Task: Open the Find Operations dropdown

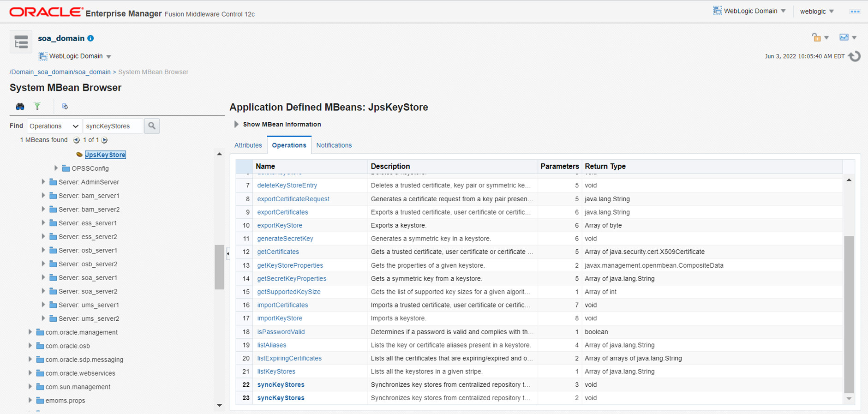Action: point(54,126)
